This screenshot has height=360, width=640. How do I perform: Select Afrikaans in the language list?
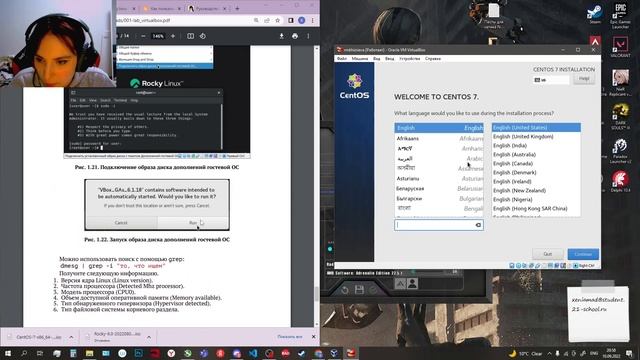point(439,139)
